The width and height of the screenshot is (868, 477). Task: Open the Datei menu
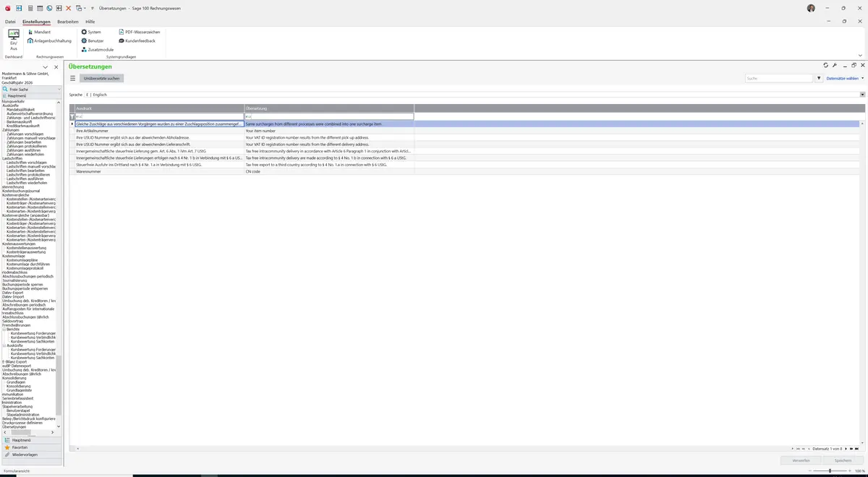coord(10,22)
